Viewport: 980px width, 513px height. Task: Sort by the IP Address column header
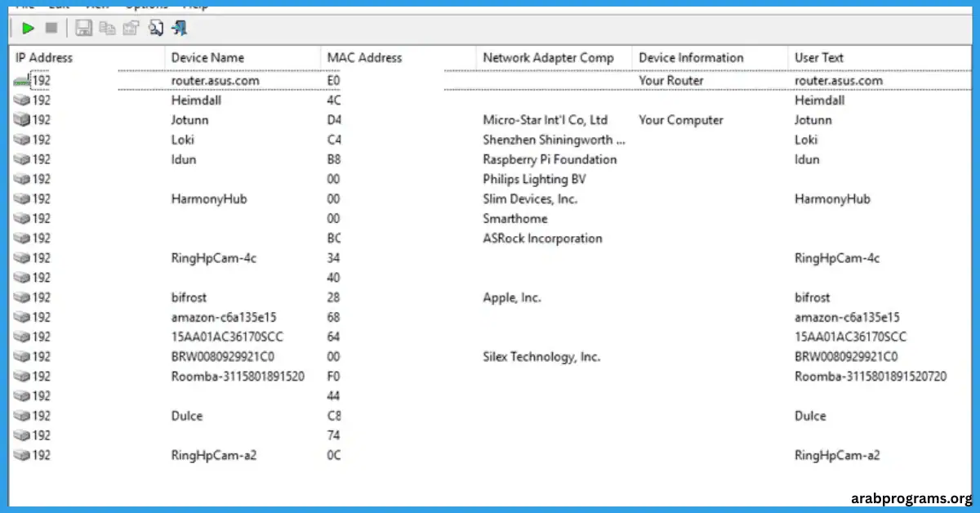click(87, 58)
